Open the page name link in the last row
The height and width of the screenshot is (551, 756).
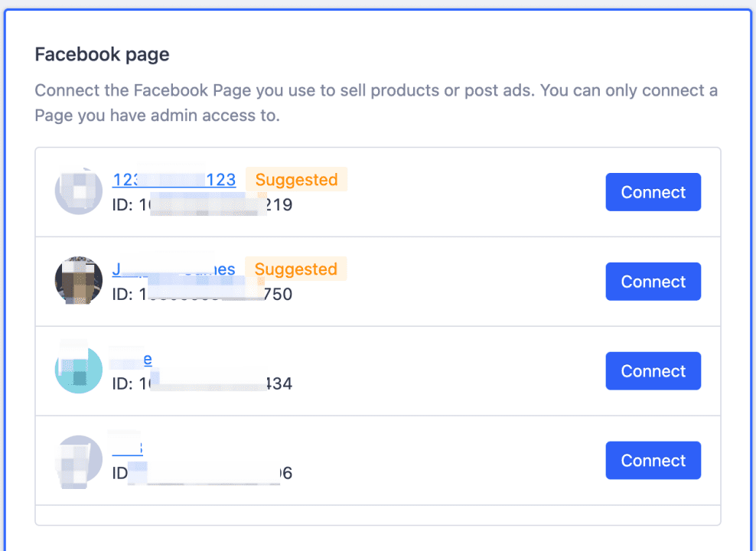click(128, 448)
